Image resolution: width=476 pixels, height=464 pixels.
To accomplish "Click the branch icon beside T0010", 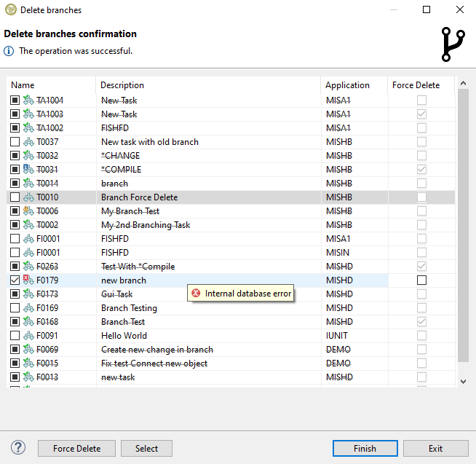I will pos(28,197).
